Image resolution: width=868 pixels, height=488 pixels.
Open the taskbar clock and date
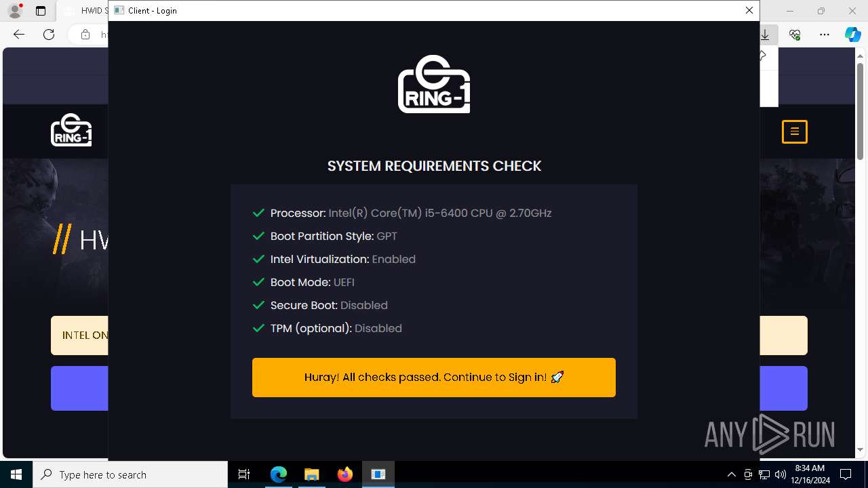coord(810,474)
